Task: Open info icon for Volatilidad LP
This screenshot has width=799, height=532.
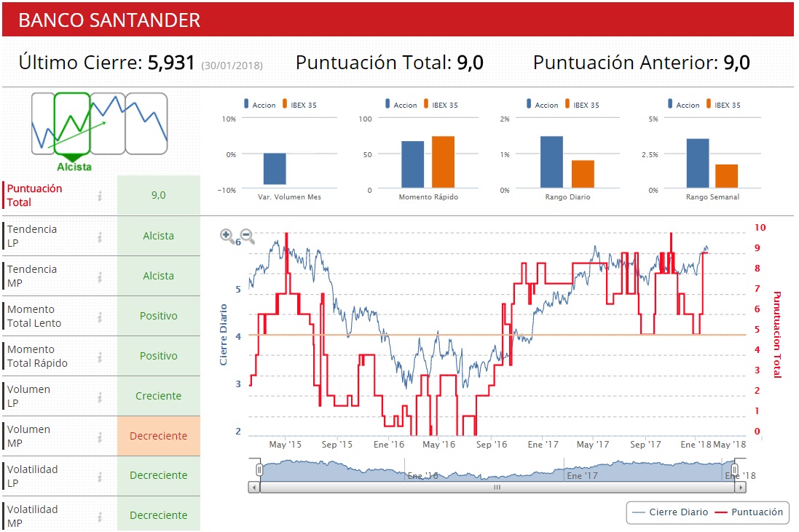Action: click(x=100, y=477)
